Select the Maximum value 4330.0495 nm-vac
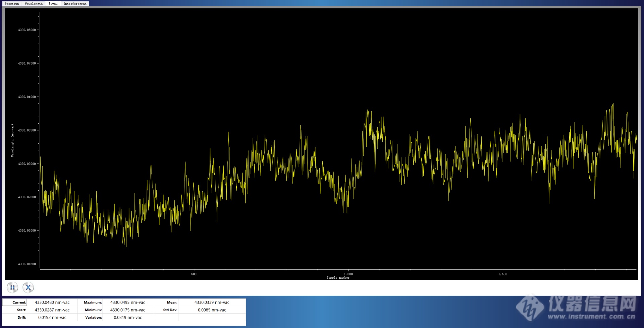This screenshot has width=644, height=328. 128,302
